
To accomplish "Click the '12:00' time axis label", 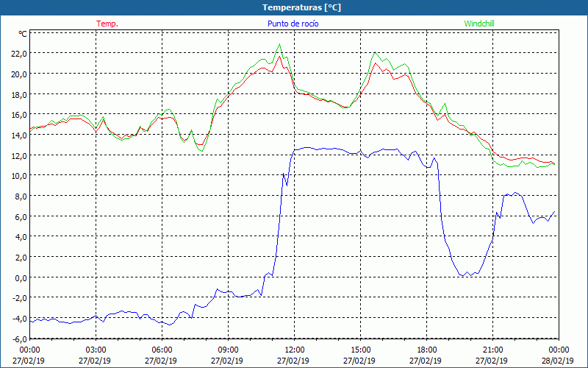I will coord(294,350).
